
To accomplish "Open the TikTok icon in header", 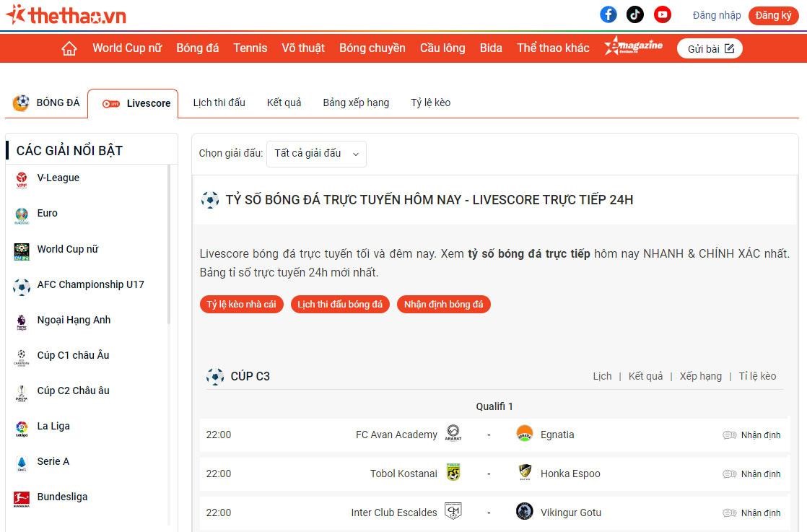I will [x=635, y=14].
